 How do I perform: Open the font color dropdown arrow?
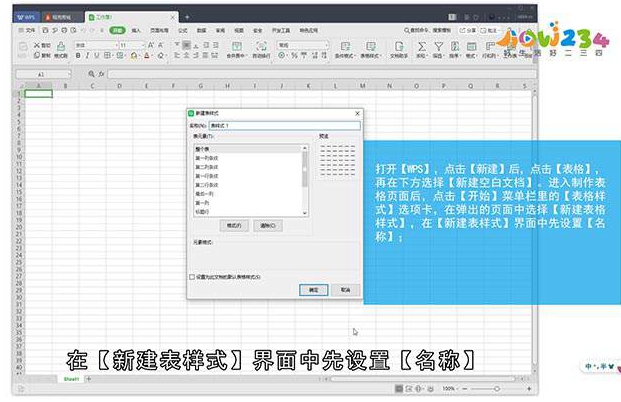pos(152,56)
